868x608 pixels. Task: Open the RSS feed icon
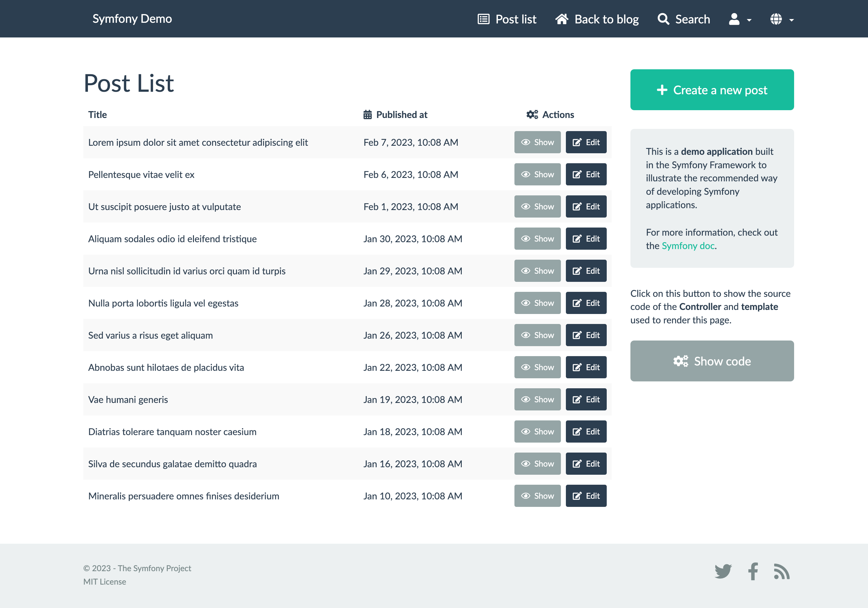coord(781,571)
